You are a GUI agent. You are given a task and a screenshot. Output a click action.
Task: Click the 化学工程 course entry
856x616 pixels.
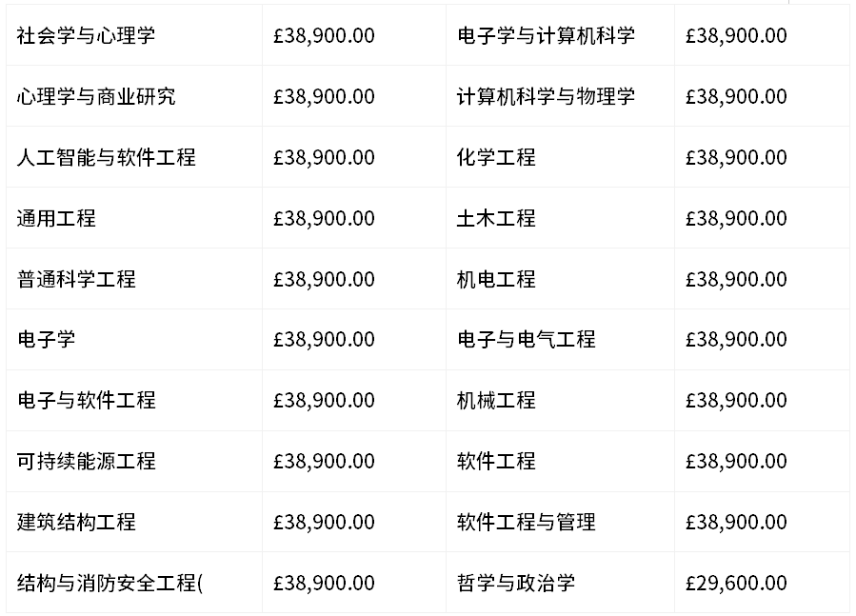point(496,158)
